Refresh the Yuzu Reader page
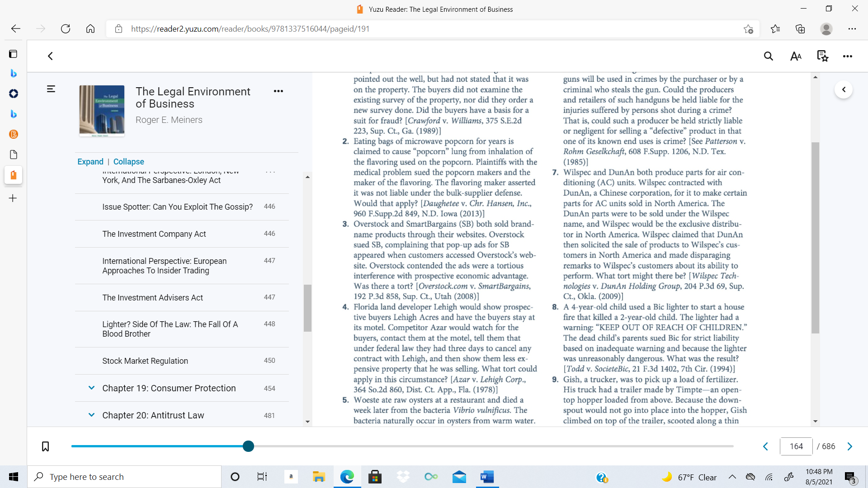 coord(66,29)
